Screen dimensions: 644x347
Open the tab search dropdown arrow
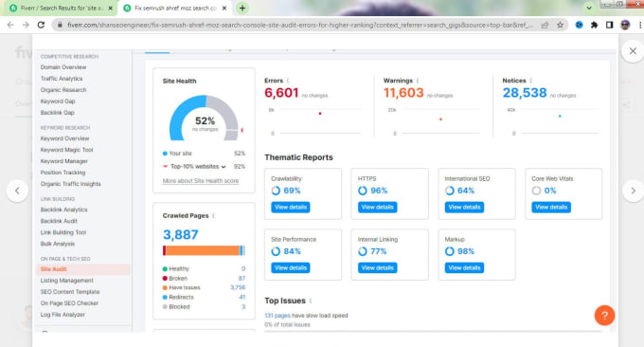click(589, 8)
